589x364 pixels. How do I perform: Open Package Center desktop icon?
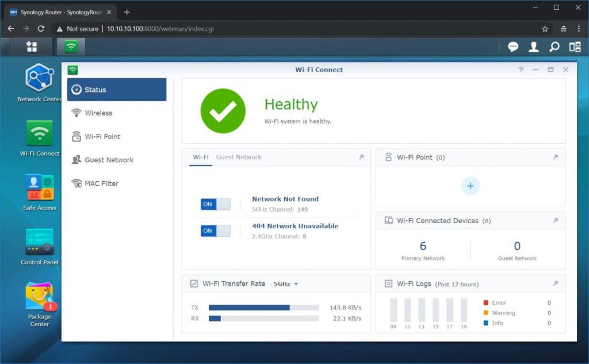click(40, 297)
